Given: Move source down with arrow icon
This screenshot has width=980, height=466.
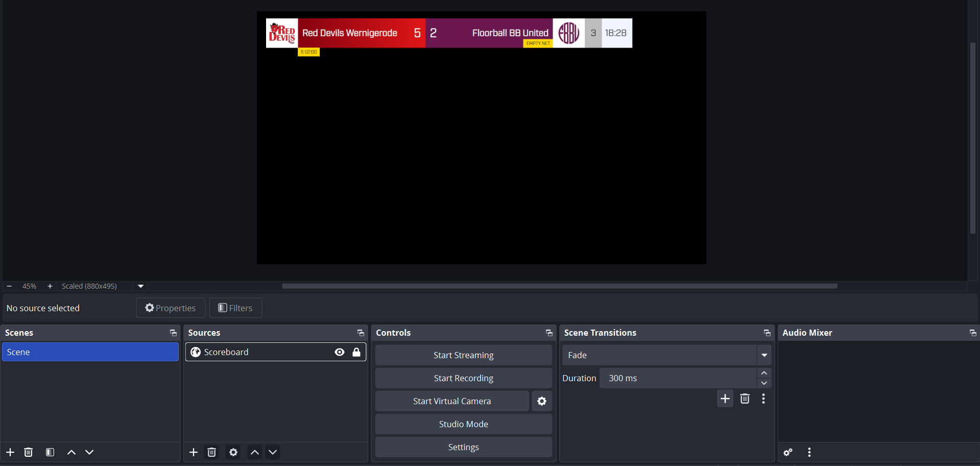Looking at the screenshot, I should tap(273, 452).
